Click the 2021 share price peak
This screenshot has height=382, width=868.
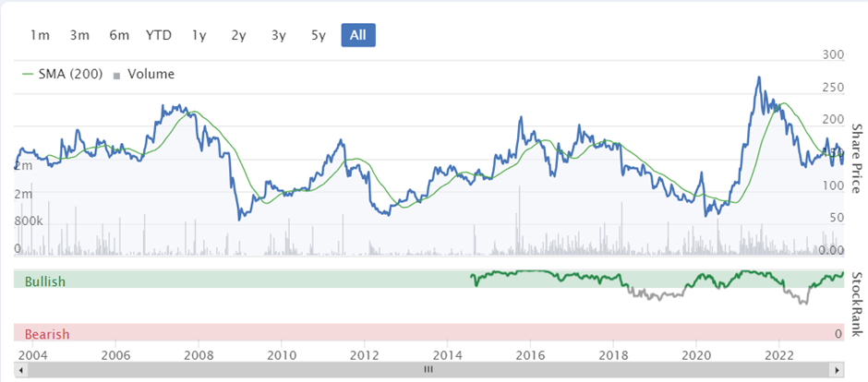[758, 78]
